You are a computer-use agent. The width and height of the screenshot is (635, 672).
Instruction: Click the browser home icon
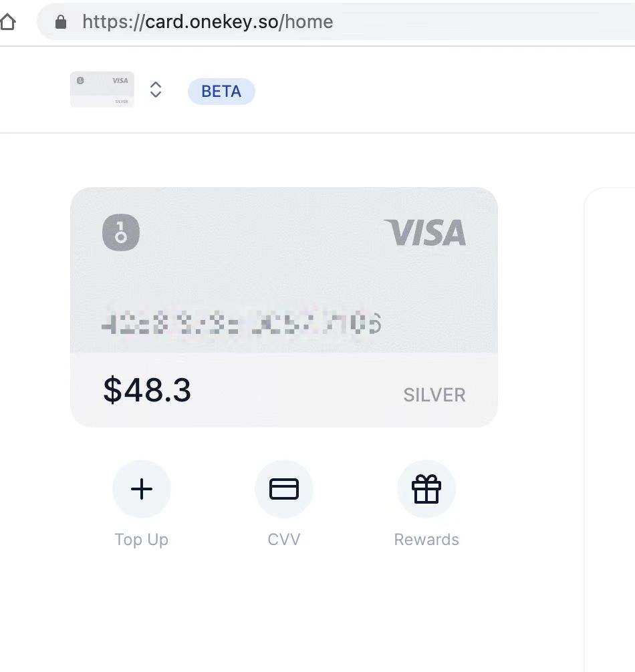coord(8,22)
